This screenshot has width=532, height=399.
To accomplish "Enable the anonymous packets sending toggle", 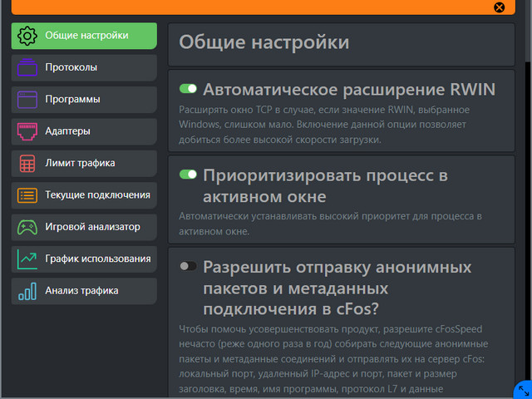I will (189, 266).
